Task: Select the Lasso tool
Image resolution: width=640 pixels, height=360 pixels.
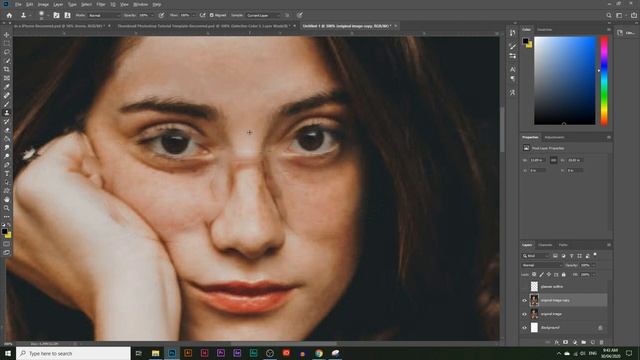Action: coord(7,52)
